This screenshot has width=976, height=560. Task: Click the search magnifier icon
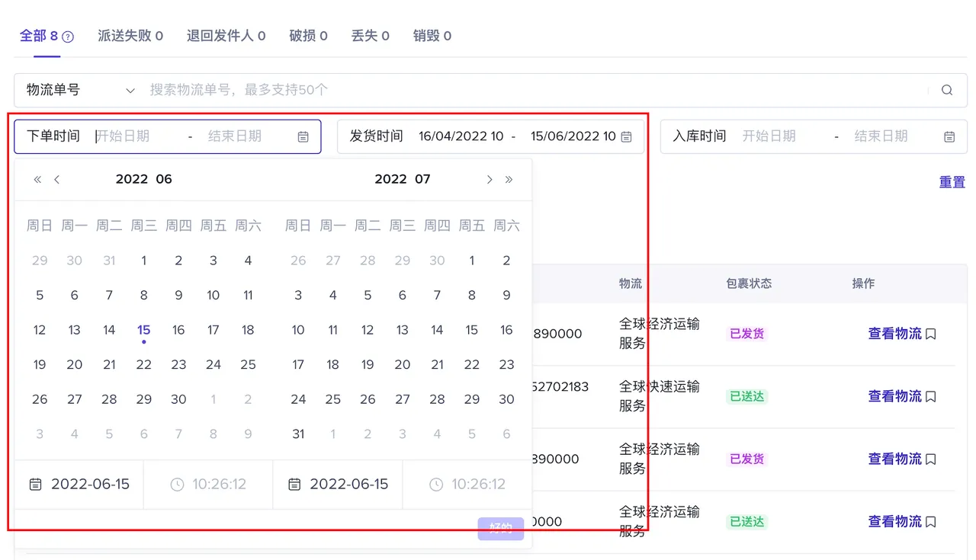tap(946, 90)
